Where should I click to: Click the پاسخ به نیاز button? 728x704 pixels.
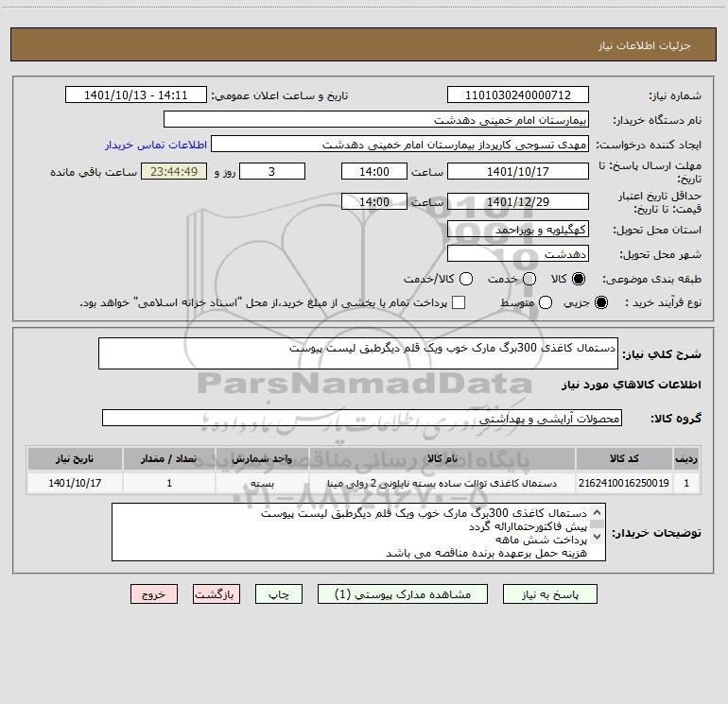549,594
